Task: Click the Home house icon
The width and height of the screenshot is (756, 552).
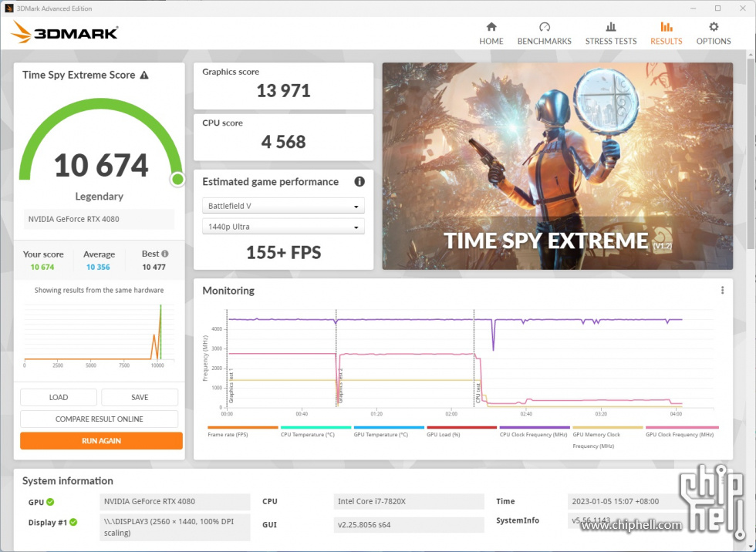Action: (x=491, y=26)
